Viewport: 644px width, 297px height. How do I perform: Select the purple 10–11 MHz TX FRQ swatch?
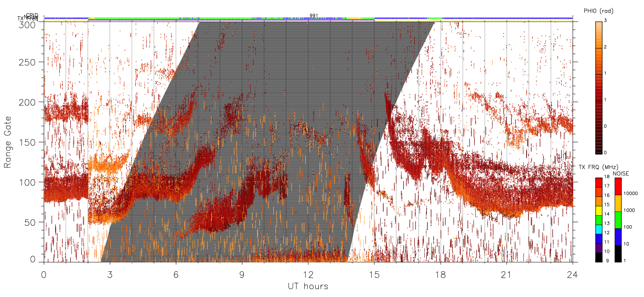click(599, 248)
